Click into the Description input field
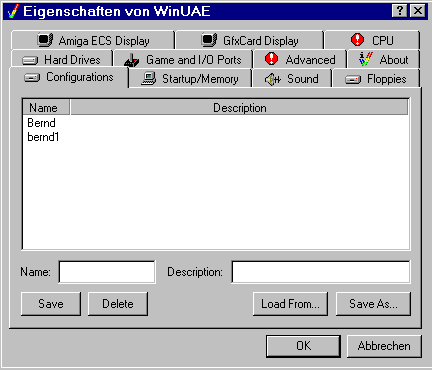 [x=321, y=272]
